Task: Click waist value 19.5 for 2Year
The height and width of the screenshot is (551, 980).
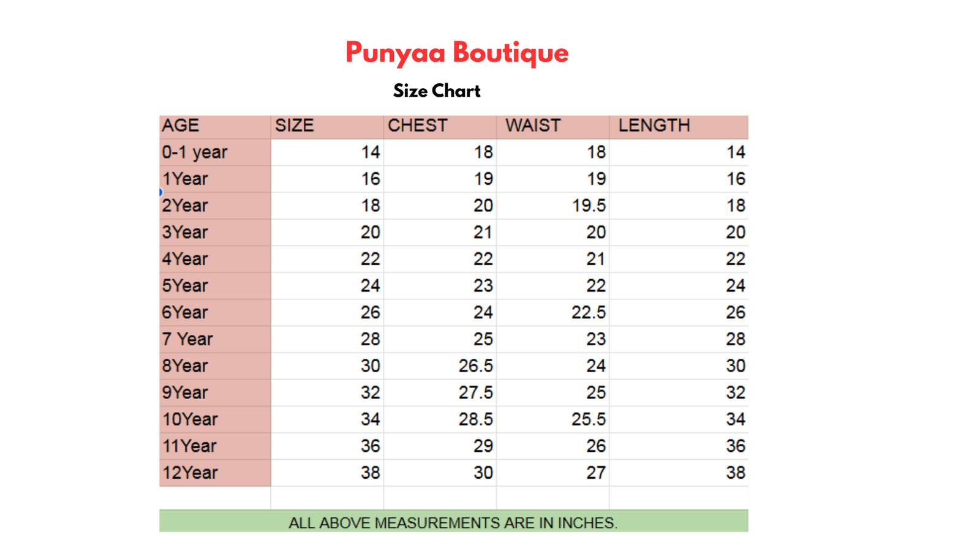Action: [x=589, y=206]
